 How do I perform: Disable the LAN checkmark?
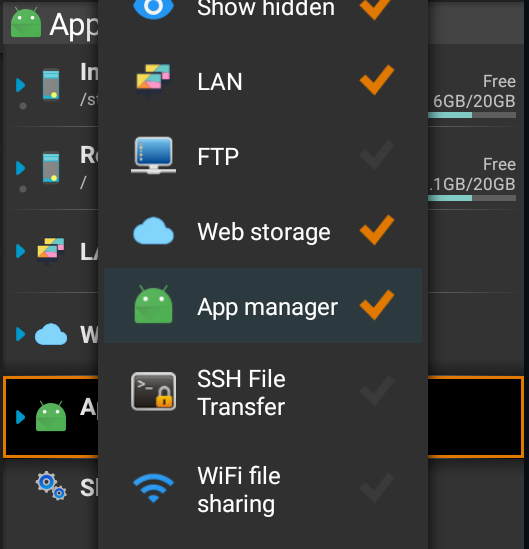pyautogui.click(x=377, y=80)
